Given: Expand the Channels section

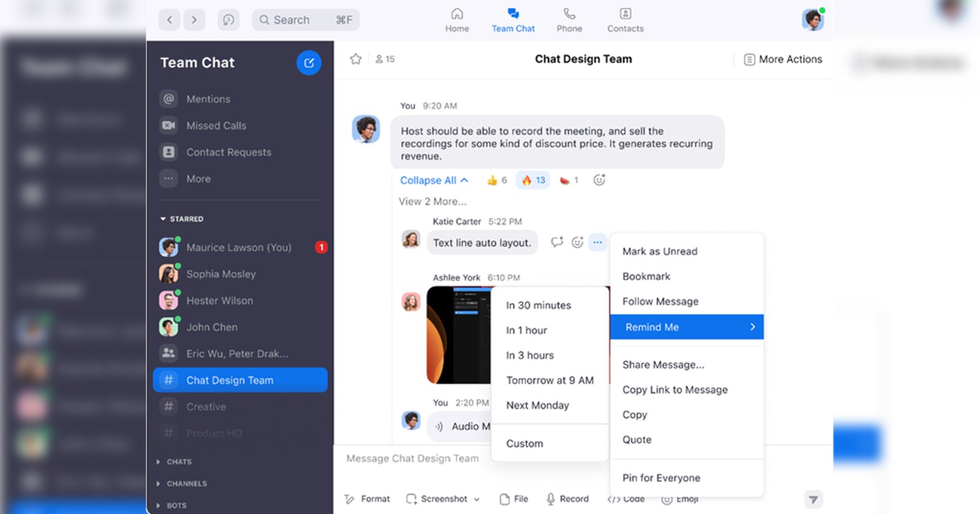Looking at the screenshot, I should click(x=159, y=483).
